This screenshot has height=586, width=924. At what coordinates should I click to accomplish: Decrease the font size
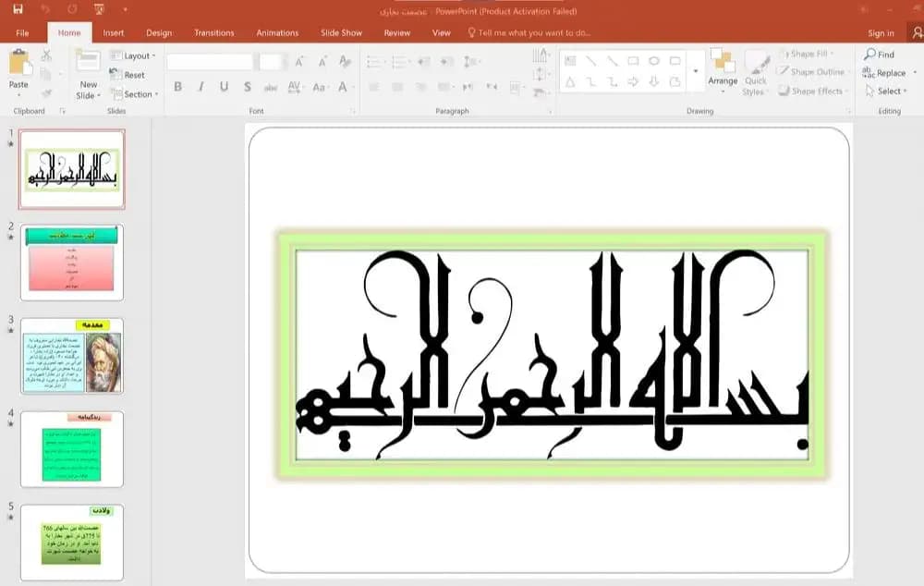pos(322,61)
